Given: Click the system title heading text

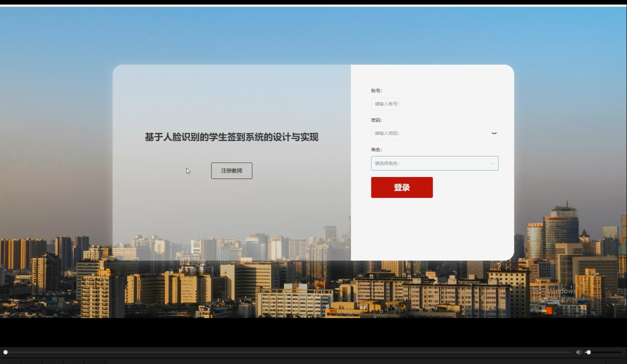Looking at the screenshot, I should (232, 137).
